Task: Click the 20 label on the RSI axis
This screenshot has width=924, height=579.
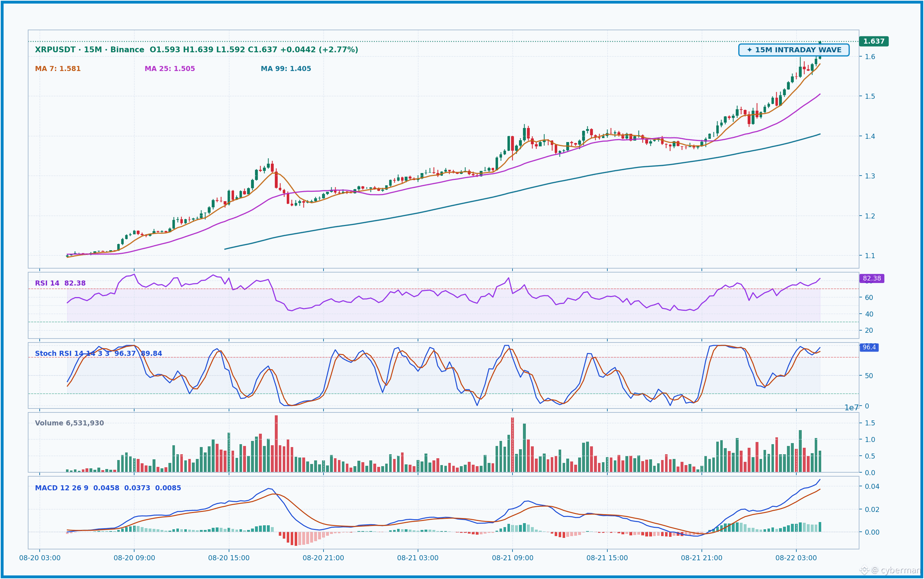Action: click(869, 331)
